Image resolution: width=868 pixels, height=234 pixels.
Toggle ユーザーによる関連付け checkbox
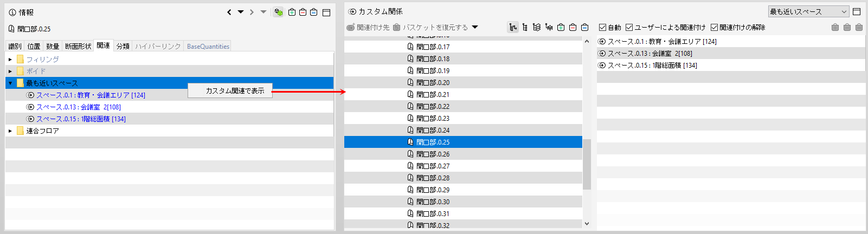[x=629, y=27]
